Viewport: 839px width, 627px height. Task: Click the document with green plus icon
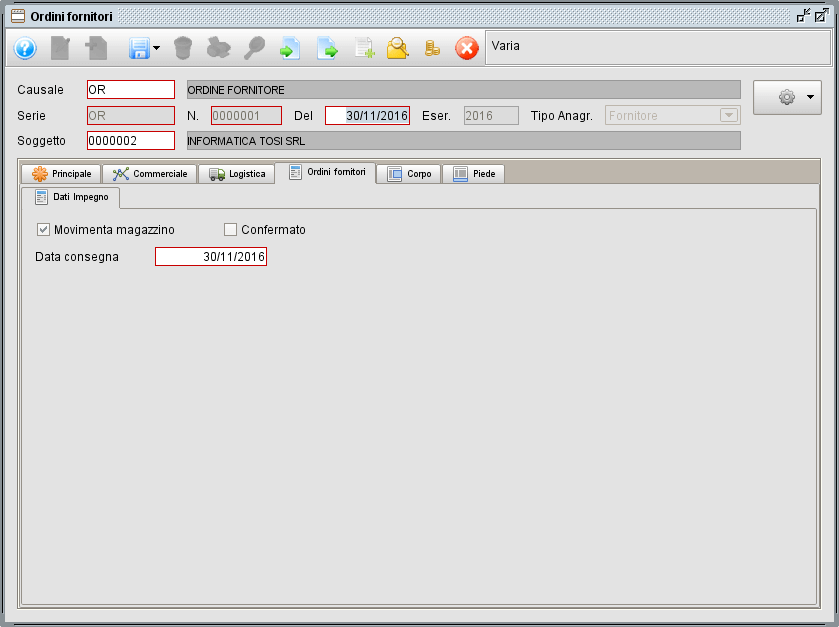363,48
